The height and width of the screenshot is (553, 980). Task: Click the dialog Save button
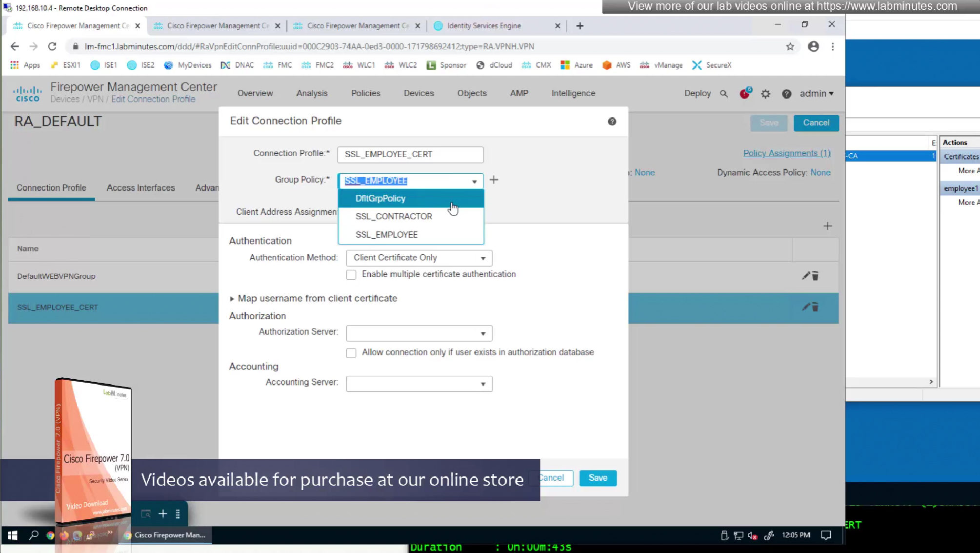(598, 478)
